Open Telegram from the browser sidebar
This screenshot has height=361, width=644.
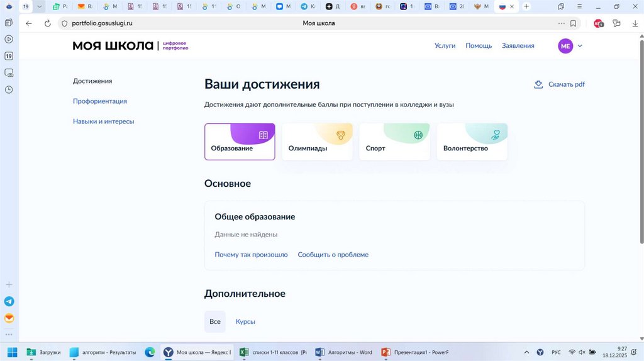pyautogui.click(x=9, y=301)
